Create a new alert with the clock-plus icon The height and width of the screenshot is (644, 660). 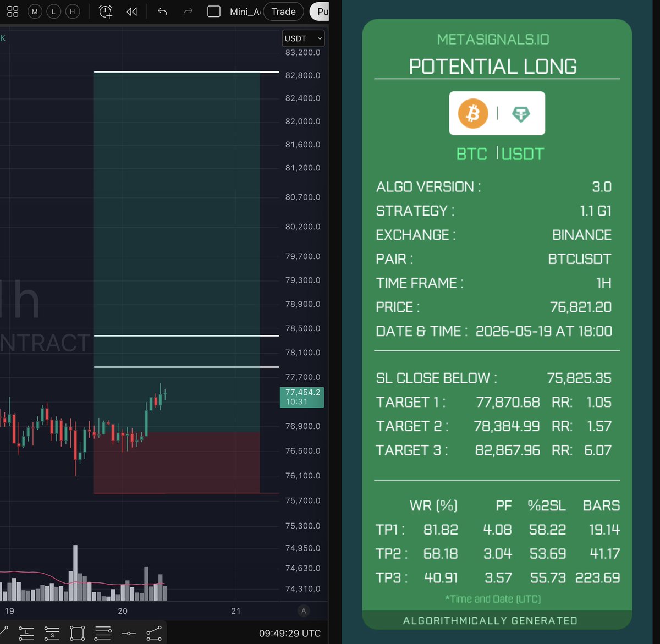(x=105, y=12)
